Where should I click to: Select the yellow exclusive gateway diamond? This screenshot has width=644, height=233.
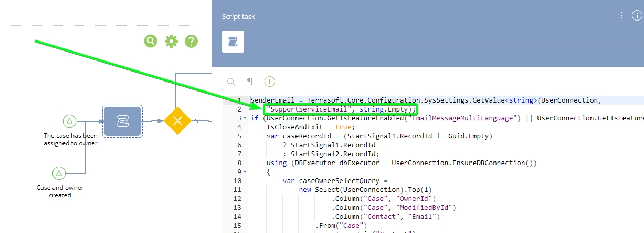point(177,121)
